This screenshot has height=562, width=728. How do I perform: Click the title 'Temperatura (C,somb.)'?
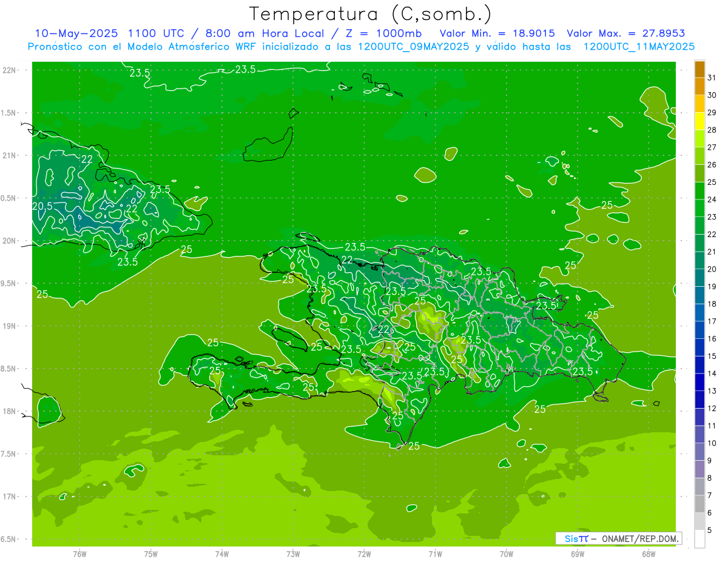pyautogui.click(x=371, y=13)
